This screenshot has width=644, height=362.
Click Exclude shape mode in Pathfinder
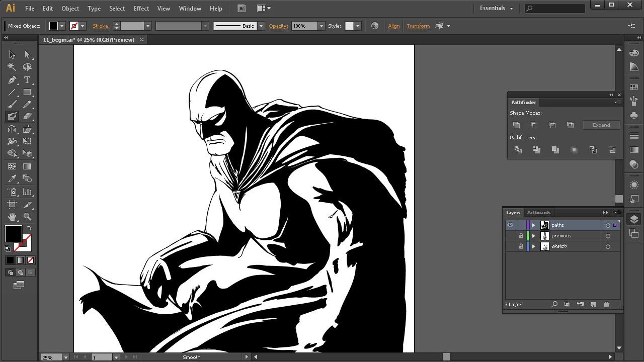coord(570,125)
